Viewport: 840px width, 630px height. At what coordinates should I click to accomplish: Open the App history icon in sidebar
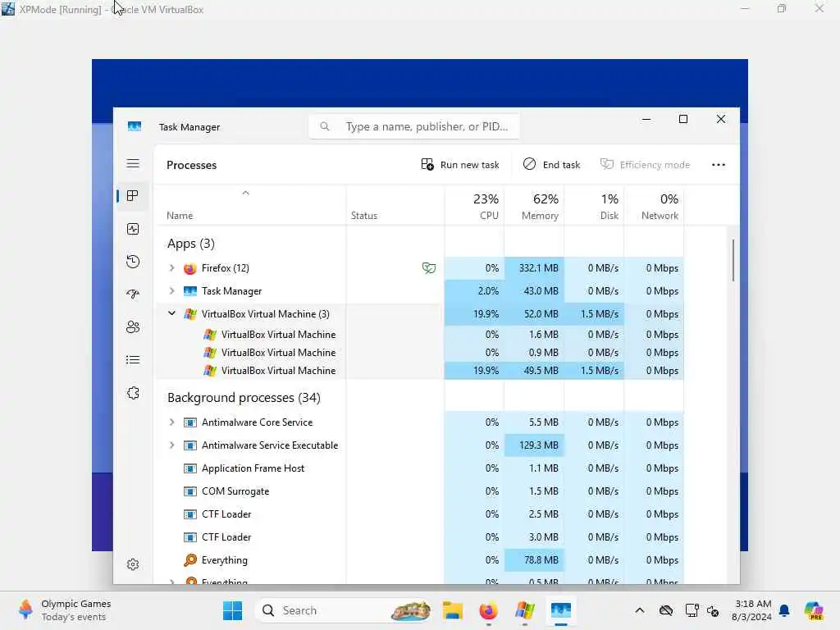pos(133,262)
